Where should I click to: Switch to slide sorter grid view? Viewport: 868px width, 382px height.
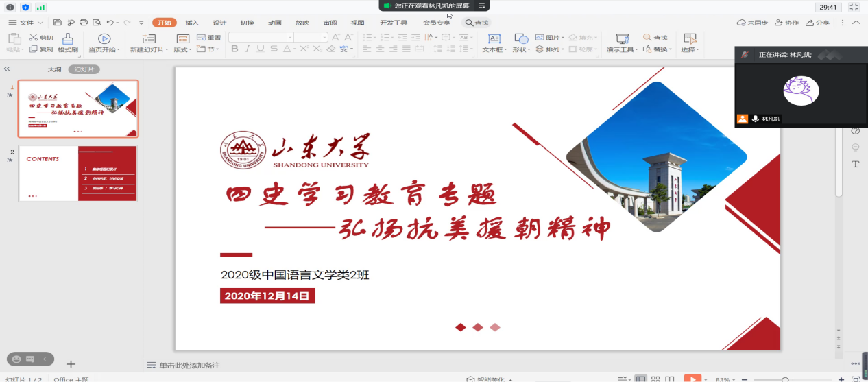(655, 379)
